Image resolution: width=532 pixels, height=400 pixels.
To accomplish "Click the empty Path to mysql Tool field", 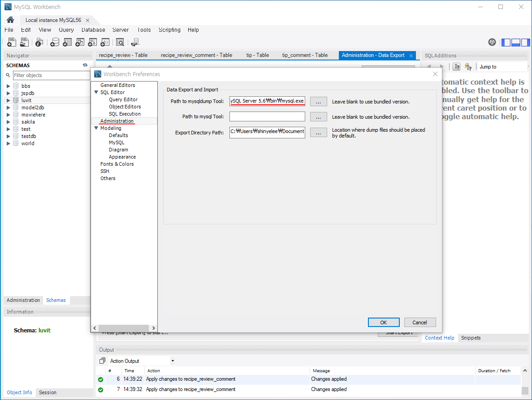I will (x=268, y=116).
